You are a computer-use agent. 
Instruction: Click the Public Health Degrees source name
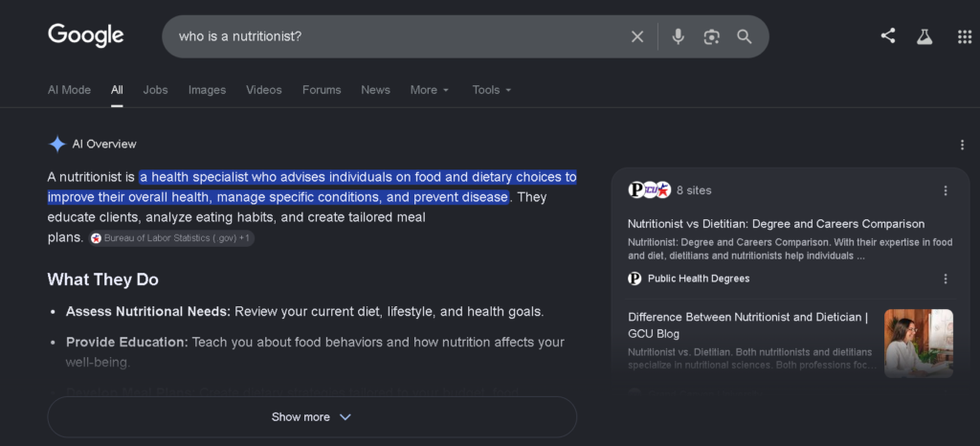coord(699,279)
